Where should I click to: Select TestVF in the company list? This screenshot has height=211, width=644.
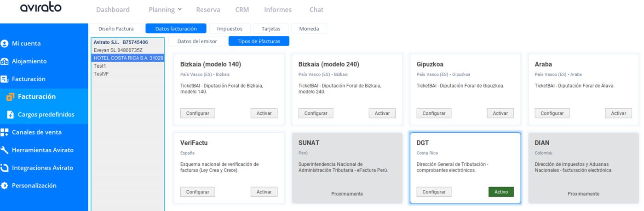click(127, 74)
